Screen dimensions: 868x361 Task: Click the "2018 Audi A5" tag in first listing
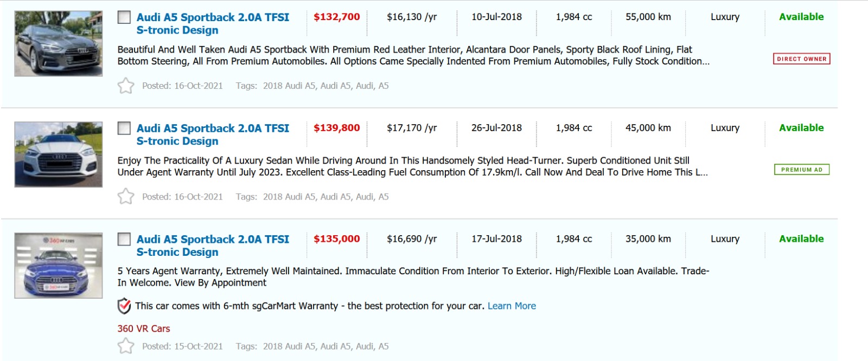coord(289,86)
